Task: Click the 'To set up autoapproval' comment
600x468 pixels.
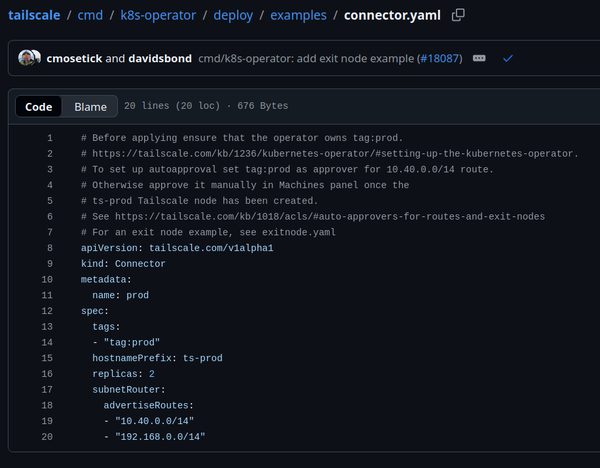Action: pyautogui.click(x=287, y=169)
